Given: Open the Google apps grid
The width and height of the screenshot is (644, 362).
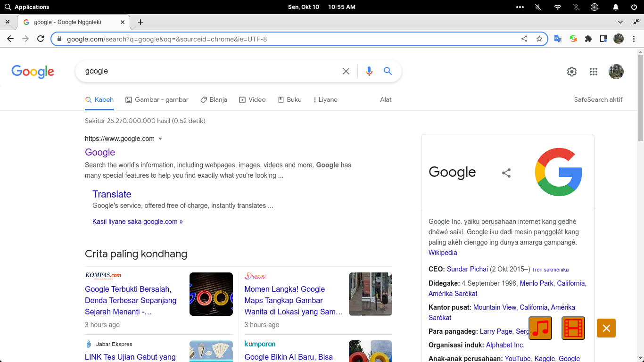Looking at the screenshot, I should click(594, 72).
